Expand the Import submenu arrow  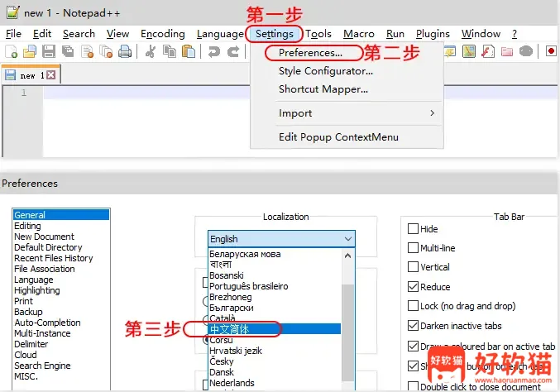coord(431,112)
